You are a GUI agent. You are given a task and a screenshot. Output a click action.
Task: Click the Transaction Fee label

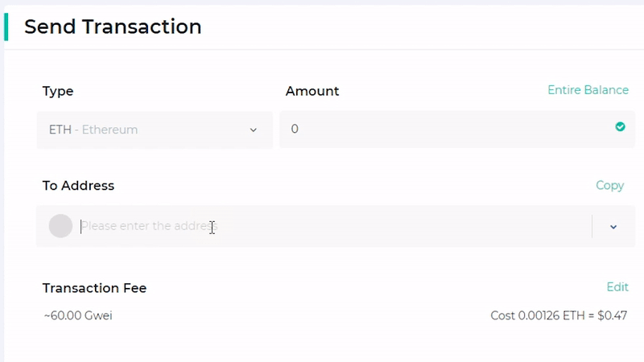(x=94, y=288)
